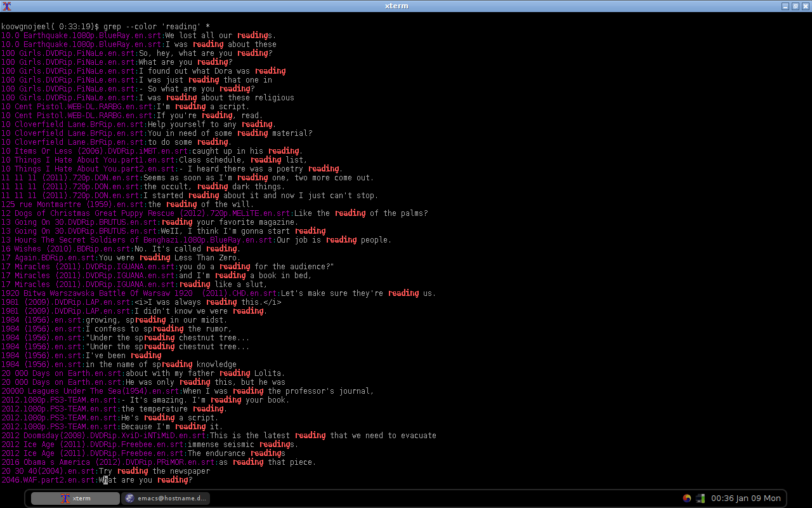This screenshot has height=508, width=812.
Task: Click the line "When I was reading the professor's journal,"
Action: (278, 391)
